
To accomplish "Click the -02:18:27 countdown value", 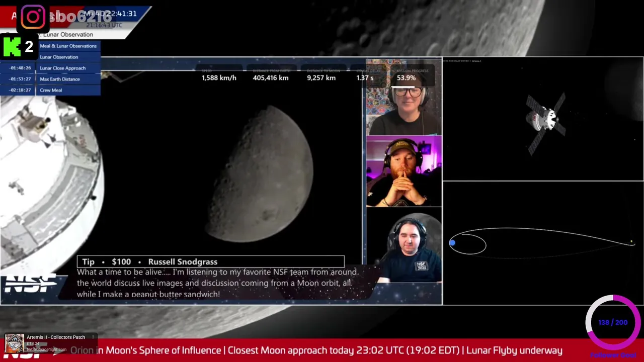I will click(20, 90).
